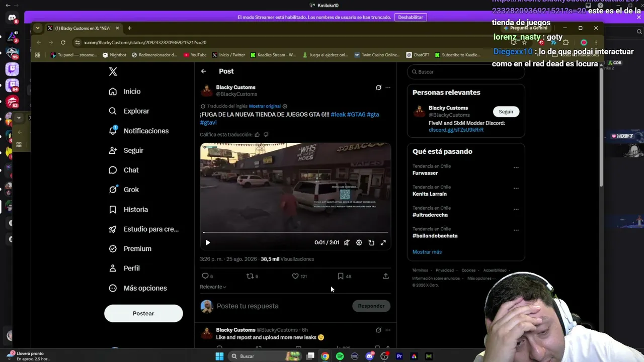
Task: Follow Blacky Customs with Seguir button
Action: tap(506, 112)
